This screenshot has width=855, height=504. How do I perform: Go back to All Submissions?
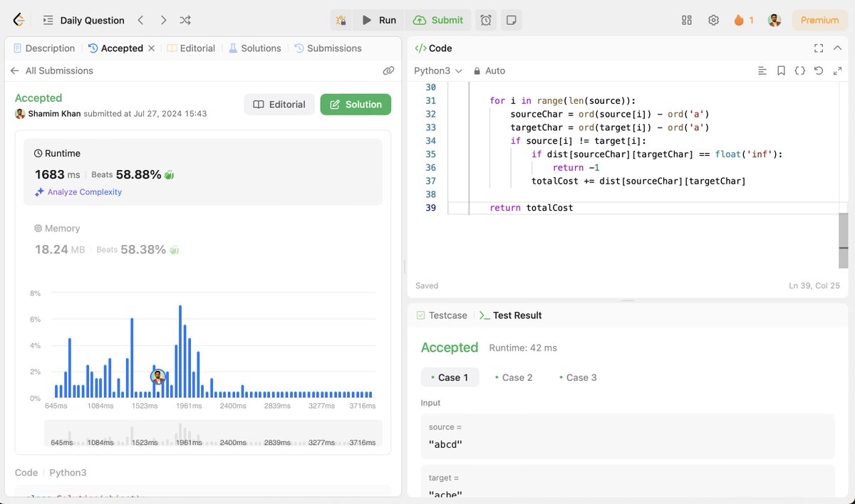tap(51, 70)
